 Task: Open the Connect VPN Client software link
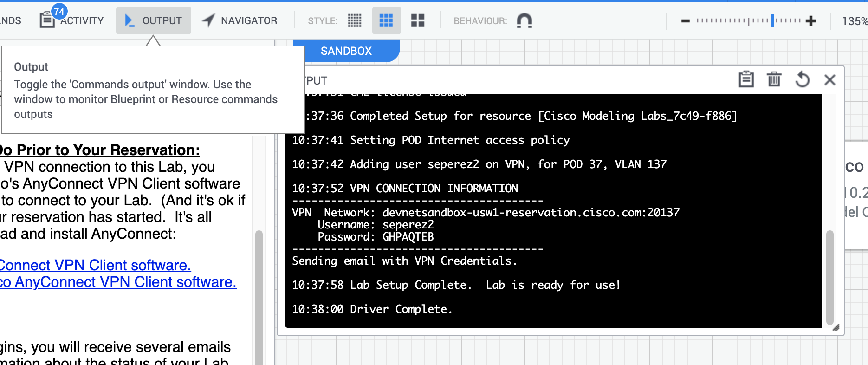pos(95,265)
